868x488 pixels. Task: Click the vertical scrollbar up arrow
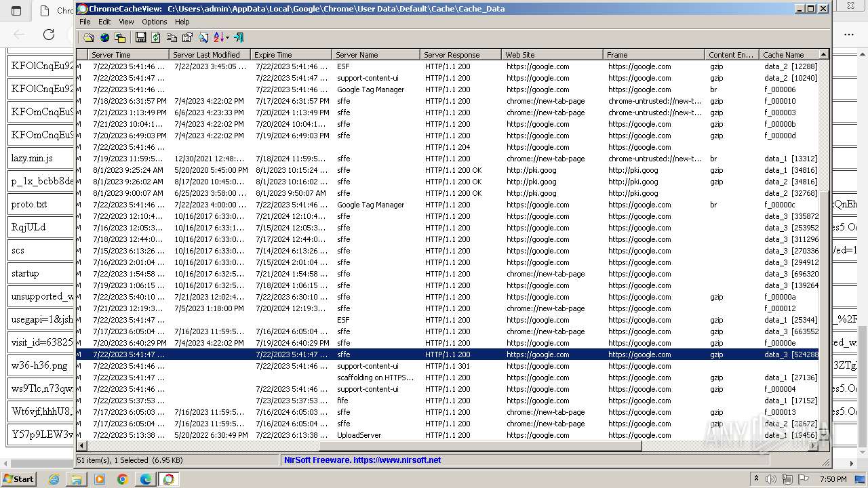(x=825, y=54)
